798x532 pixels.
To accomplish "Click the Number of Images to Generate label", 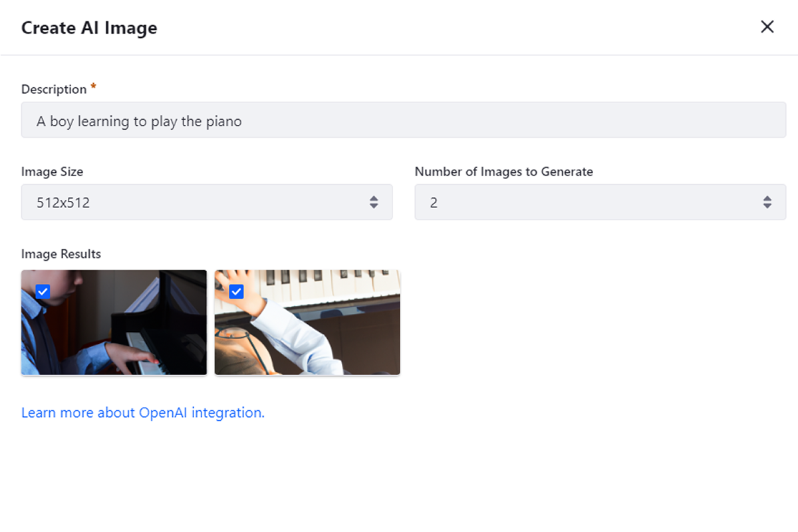I will [x=503, y=172].
